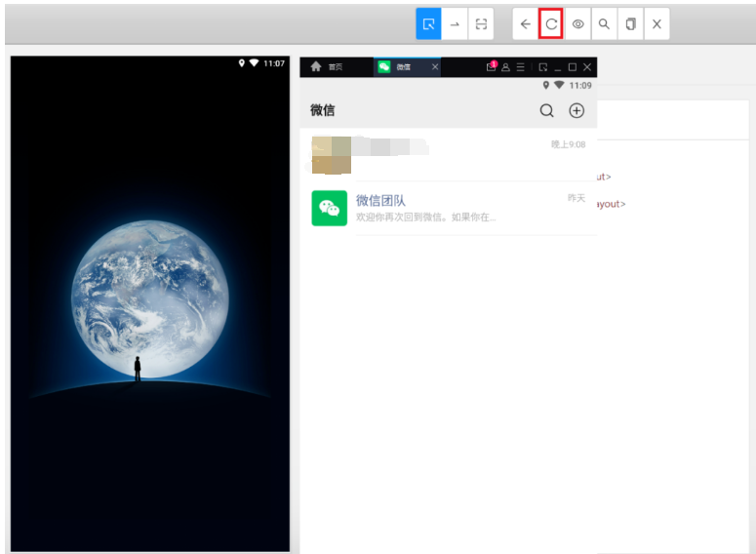Click the 11:07 clock on left screenshot
756x554 pixels.
coord(274,63)
